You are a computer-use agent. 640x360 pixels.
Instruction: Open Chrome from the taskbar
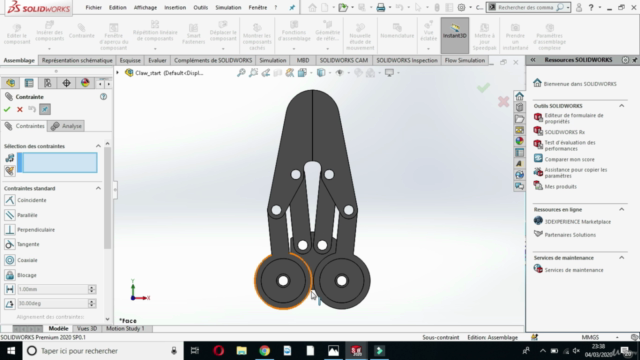[264, 351]
